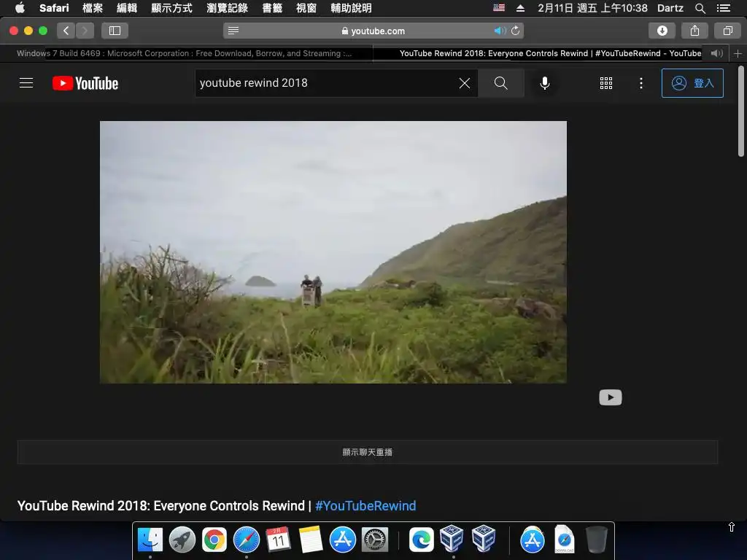Open a new tab with plus button
This screenshot has width=747, height=560.
point(738,54)
